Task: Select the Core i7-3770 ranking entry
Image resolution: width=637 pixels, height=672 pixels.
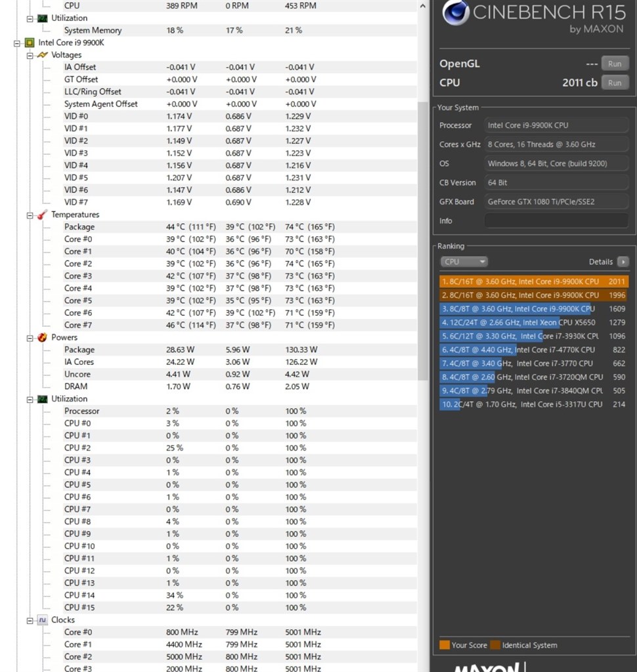Action: (534, 364)
